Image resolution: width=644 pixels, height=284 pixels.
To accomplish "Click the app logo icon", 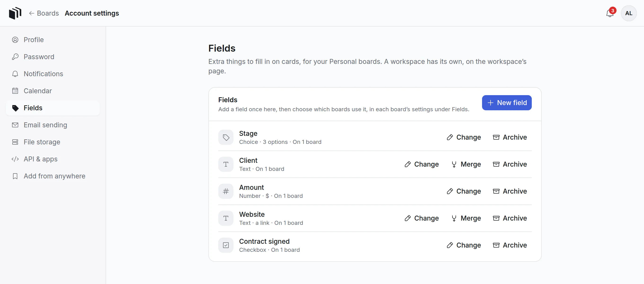I will coord(15,13).
